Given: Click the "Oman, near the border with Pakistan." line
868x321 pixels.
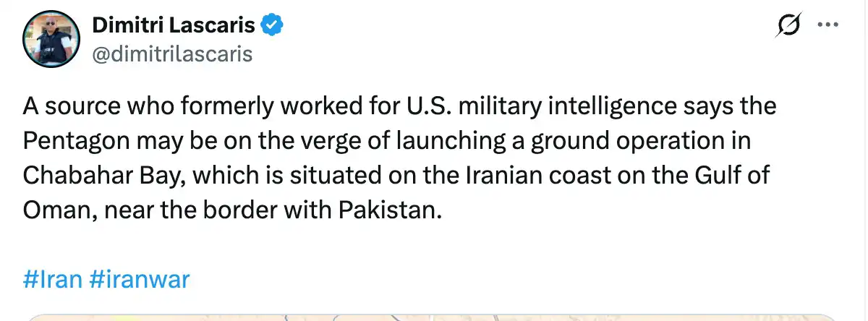Looking at the screenshot, I should coord(231,210).
